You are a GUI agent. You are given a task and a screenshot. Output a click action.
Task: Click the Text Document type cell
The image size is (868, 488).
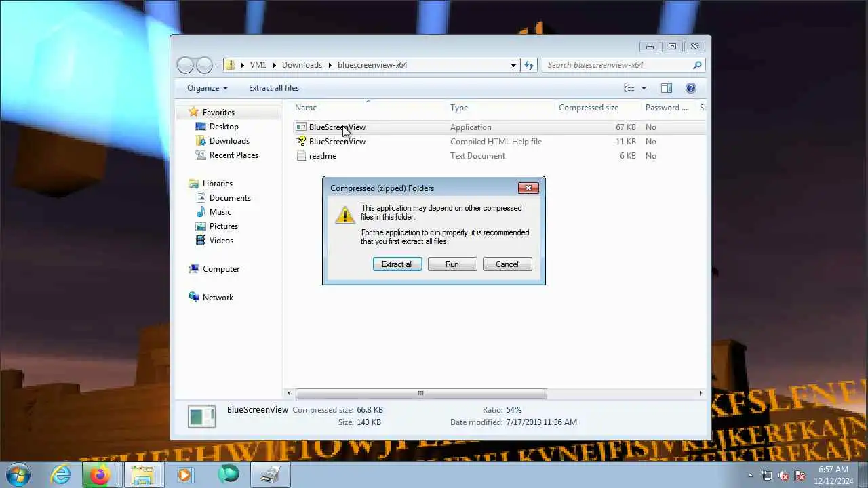[x=477, y=156]
